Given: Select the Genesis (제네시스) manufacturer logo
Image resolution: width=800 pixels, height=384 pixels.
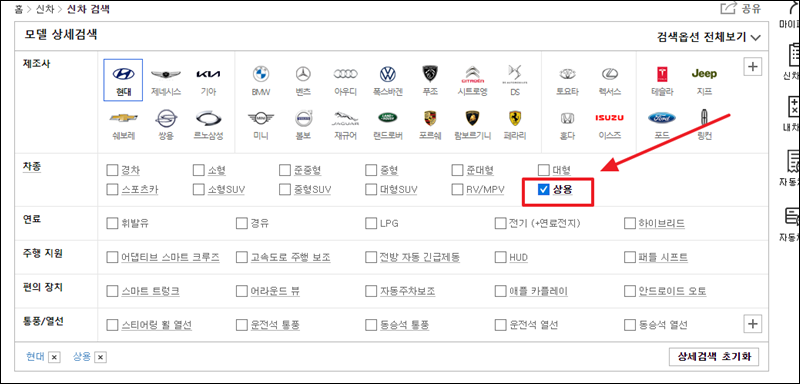Looking at the screenshot, I should 166,74.
